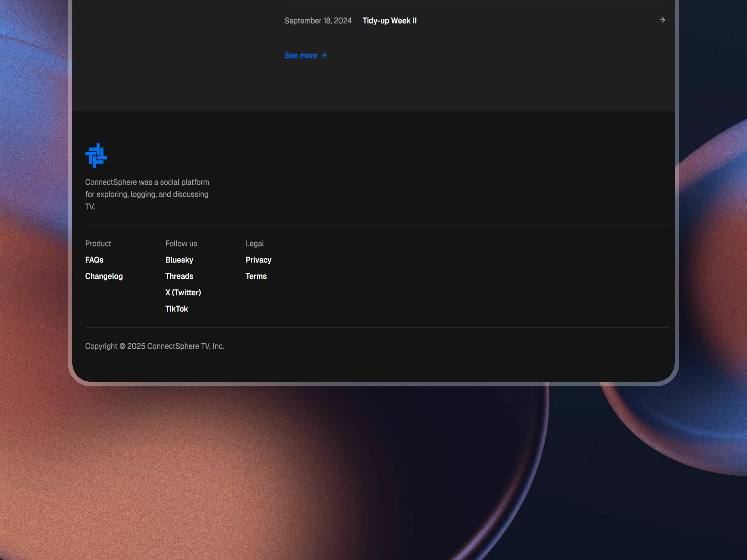
Task: Click the September 18, 2024 date
Action: [x=318, y=21]
